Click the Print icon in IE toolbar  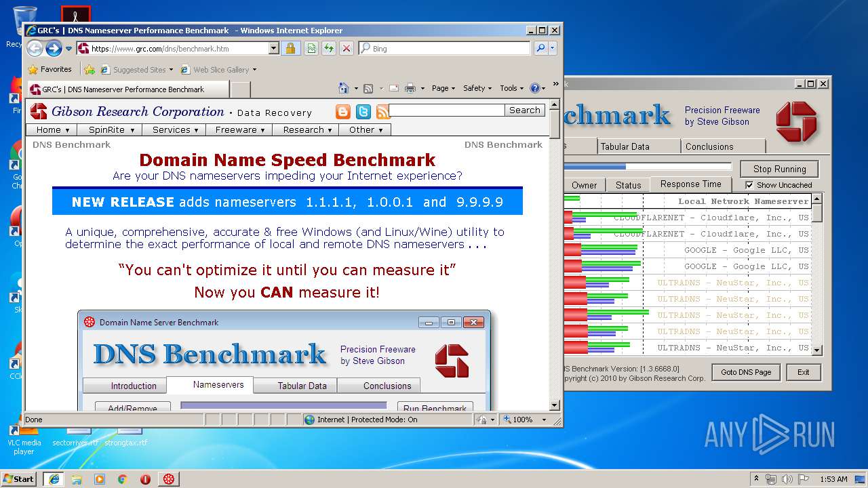coord(410,88)
